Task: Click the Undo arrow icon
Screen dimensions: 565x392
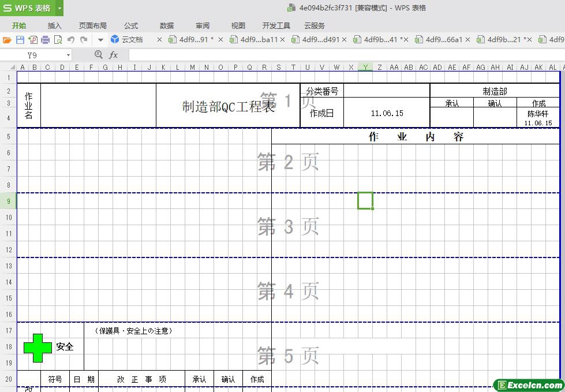Action: [71, 40]
